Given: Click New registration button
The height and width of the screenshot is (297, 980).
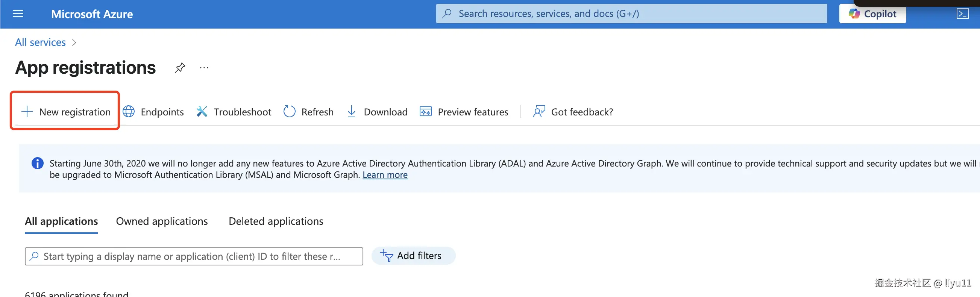Looking at the screenshot, I should [66, 112].
